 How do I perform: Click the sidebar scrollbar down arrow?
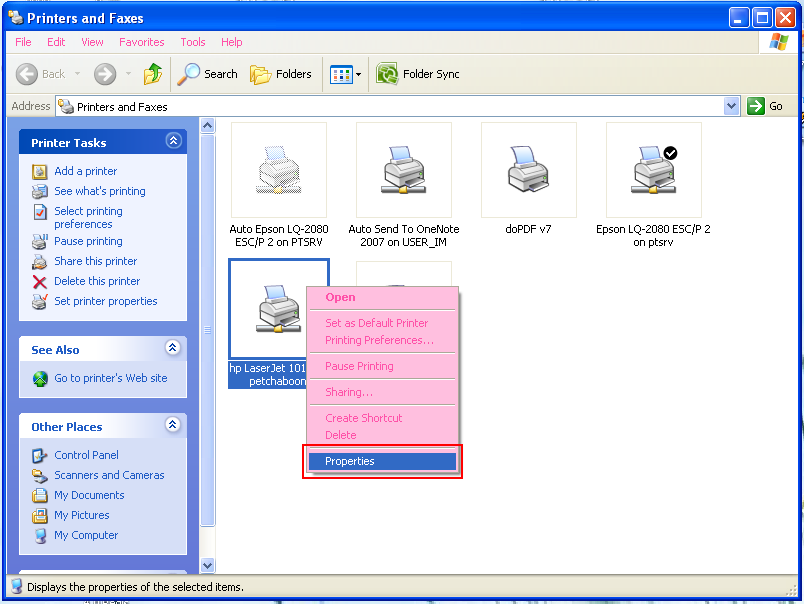[x=208, y=565]
